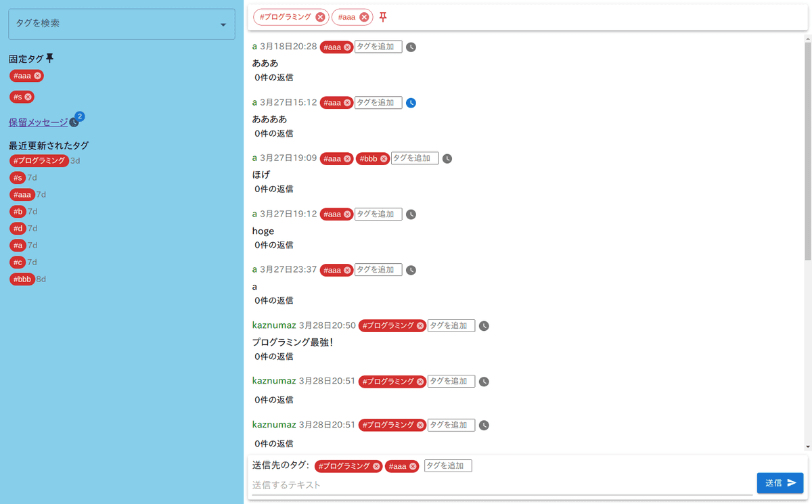The image size is (812, 504).
Task: Toggle the pending clock on the プログラミング最強! message
Action: click(484, 326)
